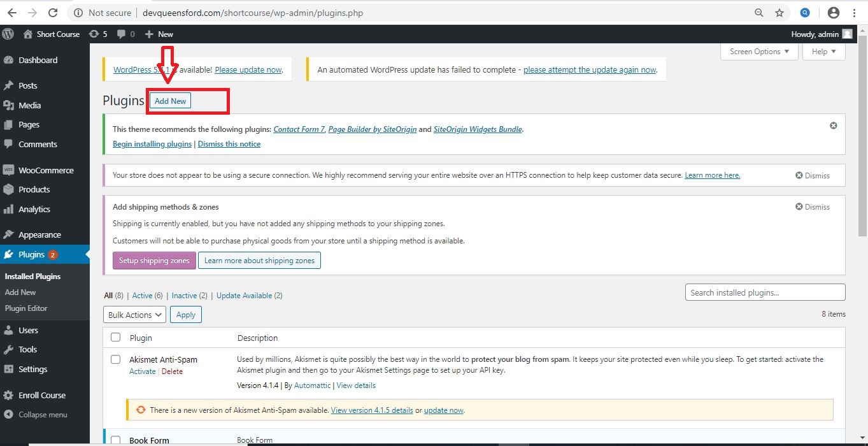Screen dimensions: 868x446
Task: Open View version 4.1.5 details link
Action: 372,410
